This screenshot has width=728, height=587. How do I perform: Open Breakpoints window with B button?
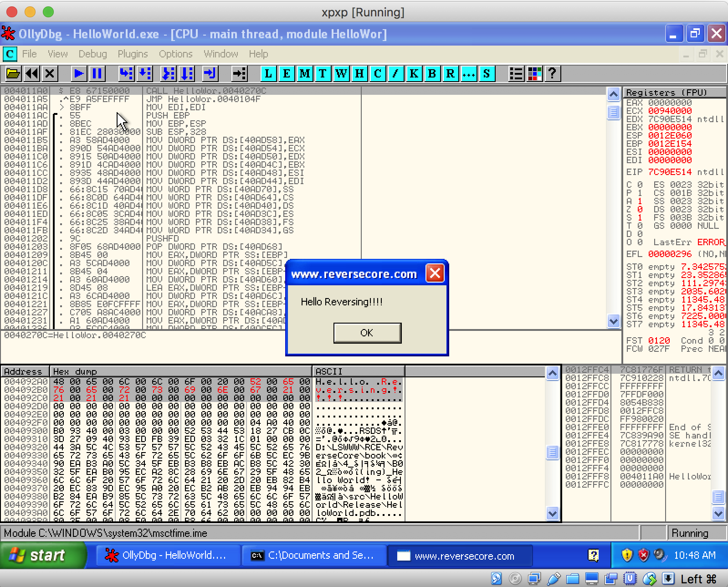click(432, 73)
